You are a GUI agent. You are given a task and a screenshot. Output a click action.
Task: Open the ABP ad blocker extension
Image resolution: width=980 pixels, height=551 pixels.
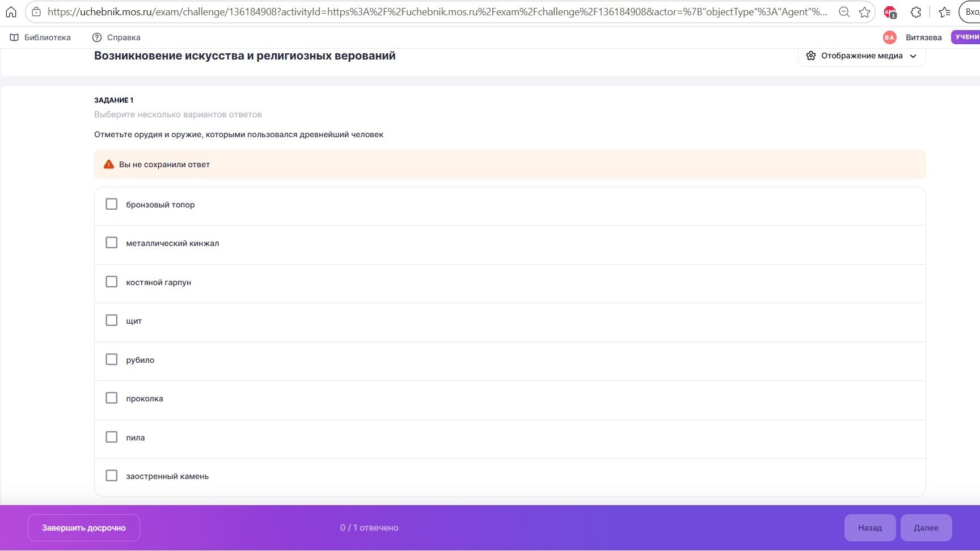pos(890,12)
